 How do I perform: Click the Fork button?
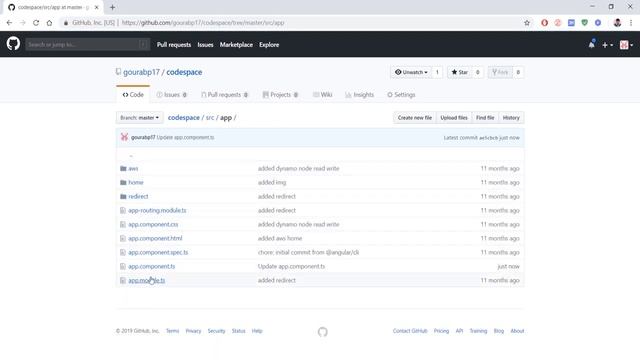500,72
